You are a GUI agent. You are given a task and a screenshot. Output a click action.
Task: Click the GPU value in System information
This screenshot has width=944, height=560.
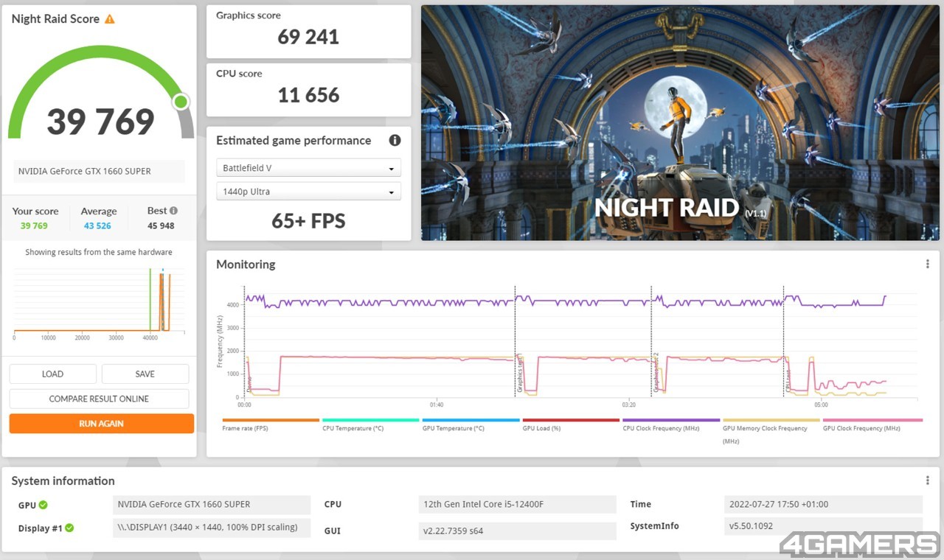coord(212,505)
